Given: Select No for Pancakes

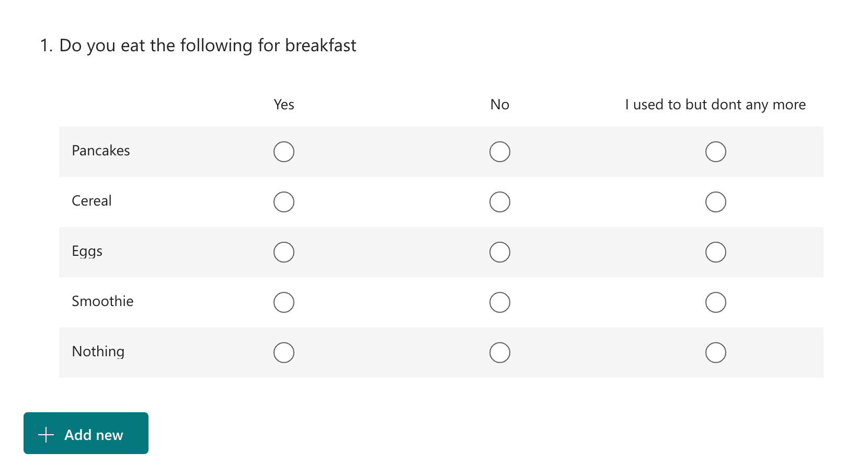Looking at the screenshot, I should coord(499,152).
